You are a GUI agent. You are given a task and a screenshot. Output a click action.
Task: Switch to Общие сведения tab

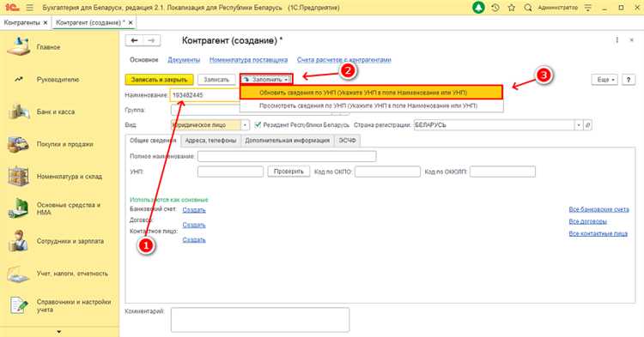(153, 141)
